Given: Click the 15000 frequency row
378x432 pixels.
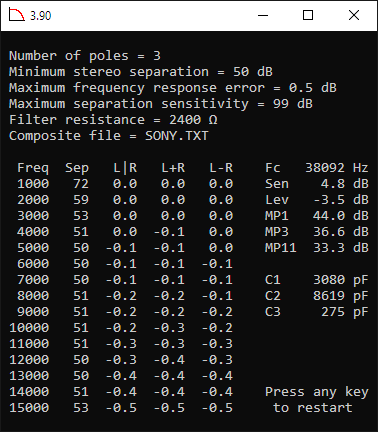Looking at the screenshot, I should [x=121, y=408].
